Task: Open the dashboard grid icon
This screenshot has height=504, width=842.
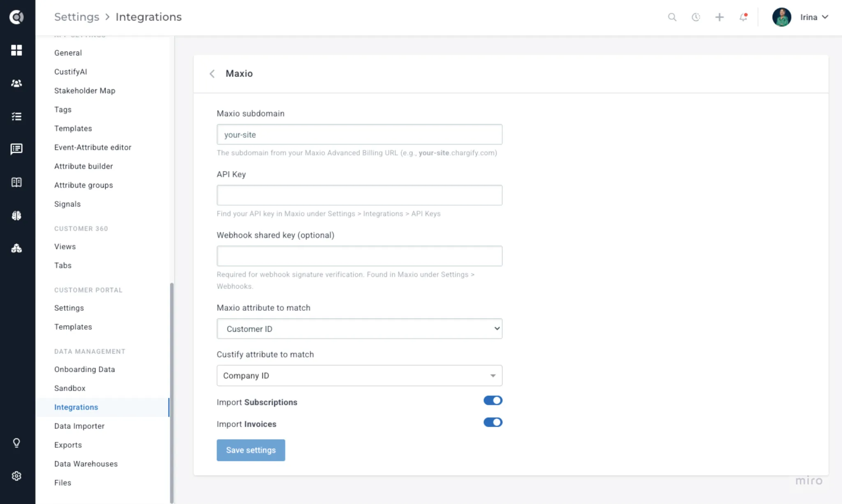Action: pyautogui.click(x=16, y=50)
